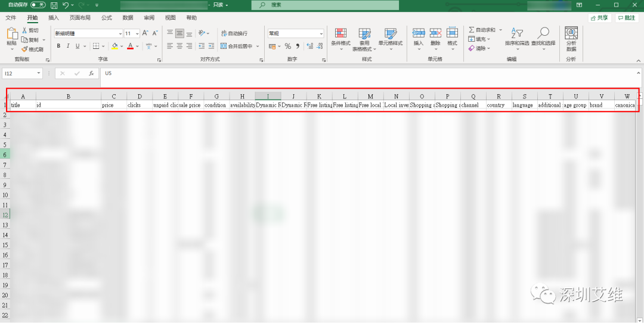
Task: Switch to the View (视图) tab
Action: pos(170,18)
